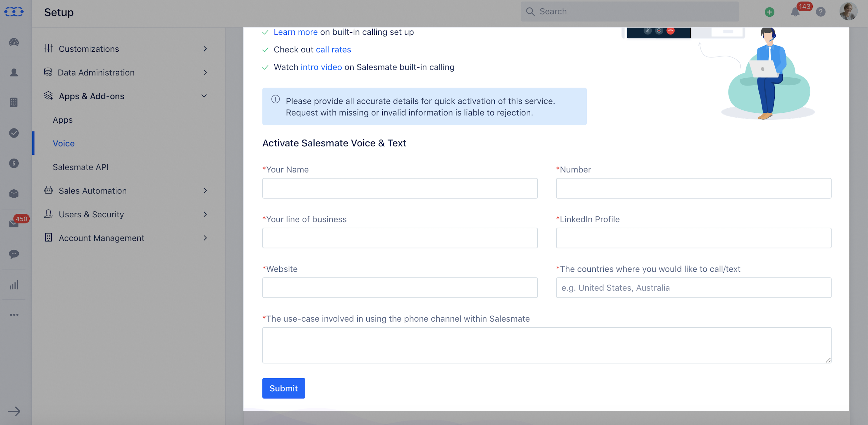Open the Deals dollar icon

coord(14,163)
